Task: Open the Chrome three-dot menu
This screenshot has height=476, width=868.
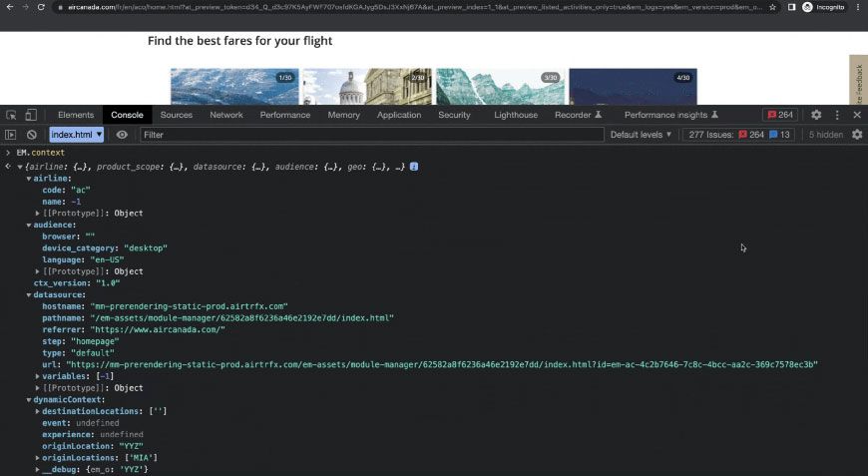Action: pyautogui.click(x=859, y=7)
